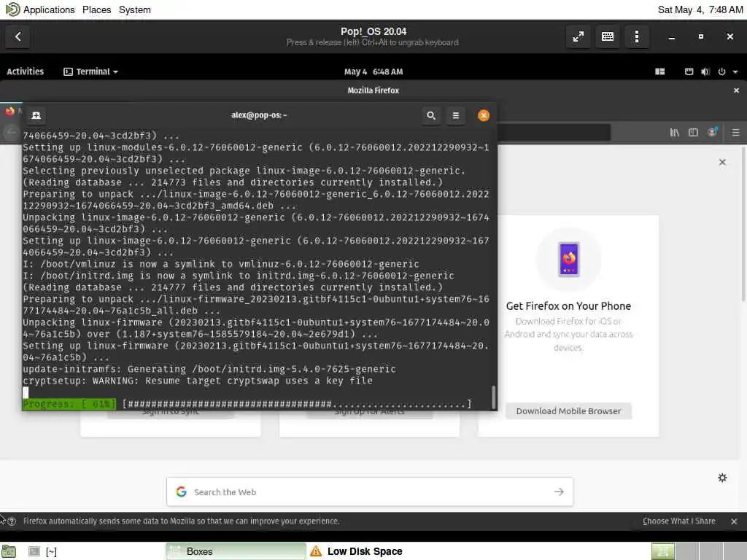
Task: Click the terminal scrollbar
Action: coord(493,396)
